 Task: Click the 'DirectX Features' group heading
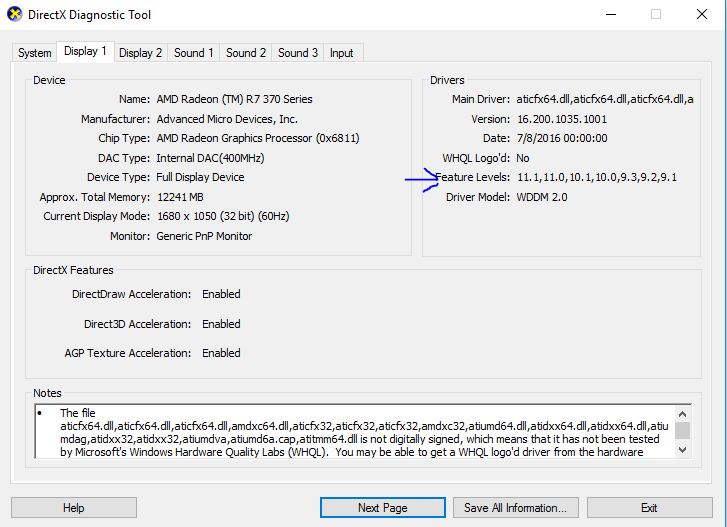click(73, 270)
